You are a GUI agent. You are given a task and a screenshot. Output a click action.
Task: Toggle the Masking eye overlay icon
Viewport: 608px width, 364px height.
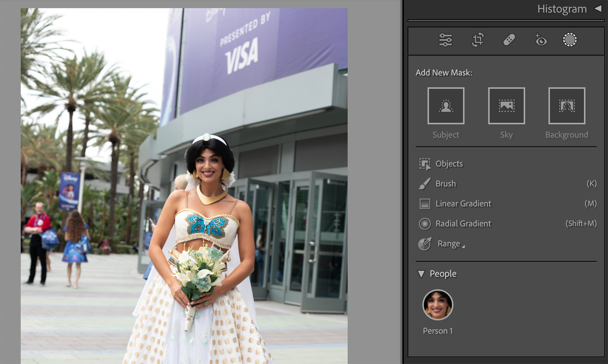[x=541, y=40]
